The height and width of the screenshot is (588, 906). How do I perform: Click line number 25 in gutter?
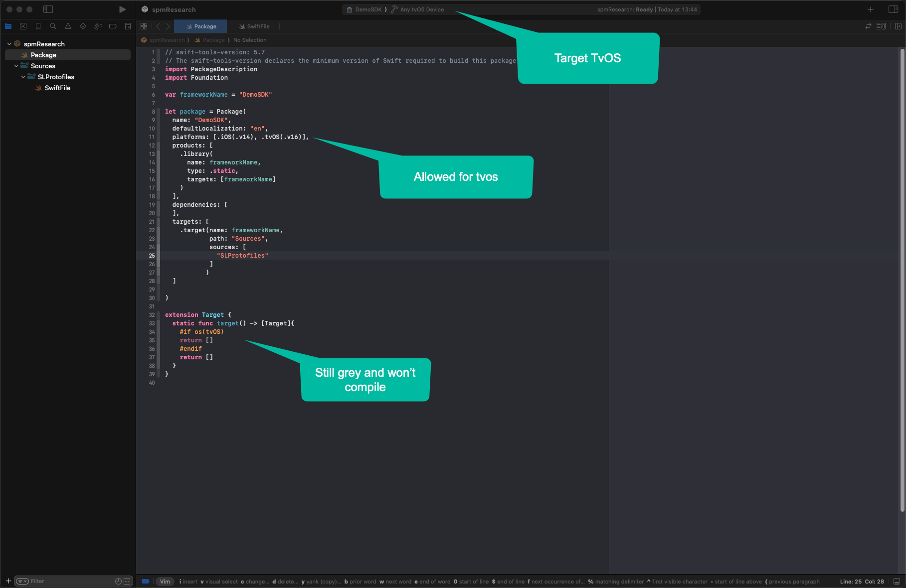point(152,256)
